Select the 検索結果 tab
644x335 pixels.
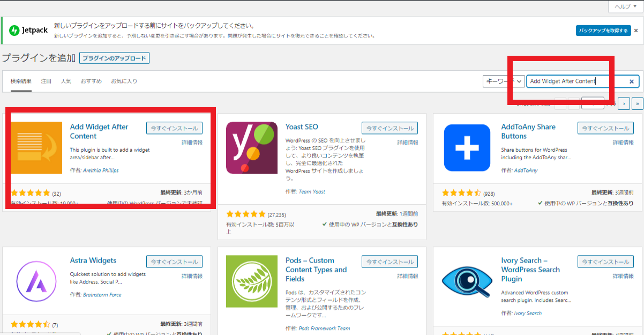[21, 81]
